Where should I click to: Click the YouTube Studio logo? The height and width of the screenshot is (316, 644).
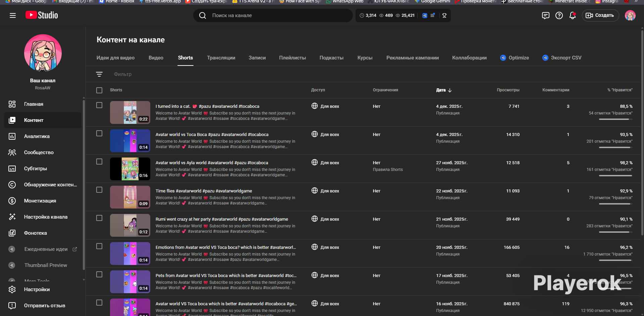(x=42, y=15)
